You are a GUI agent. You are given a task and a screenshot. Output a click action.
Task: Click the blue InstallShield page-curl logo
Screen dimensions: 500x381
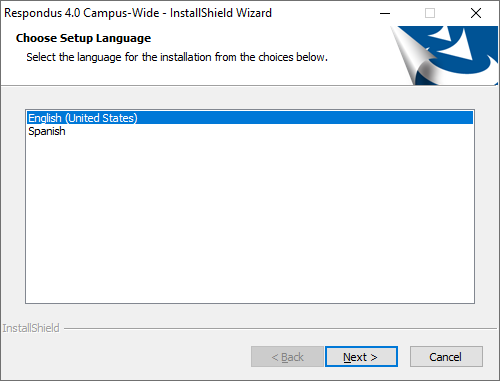coord(445,55)
